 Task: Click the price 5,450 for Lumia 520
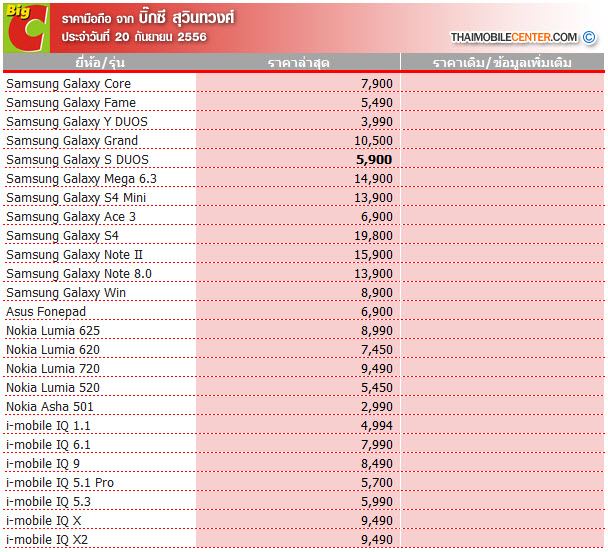pos(377,388)
